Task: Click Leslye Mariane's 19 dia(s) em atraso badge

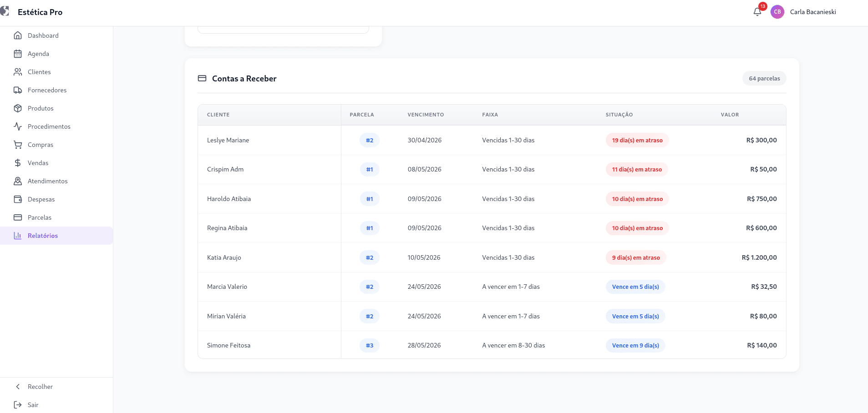Action: [637, 140]
